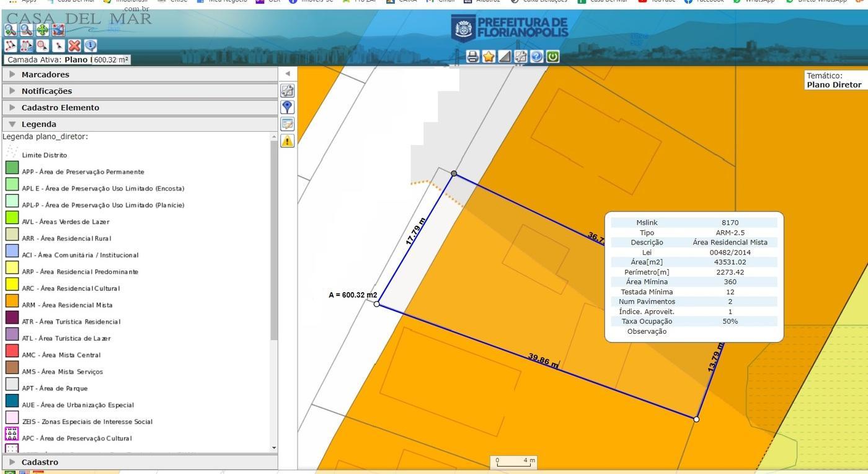Image resolution: width=868 pixels, height=474 pixels.
Task: Click the 39.86 m edge measurement label
Action: click(x=543, y=360)
